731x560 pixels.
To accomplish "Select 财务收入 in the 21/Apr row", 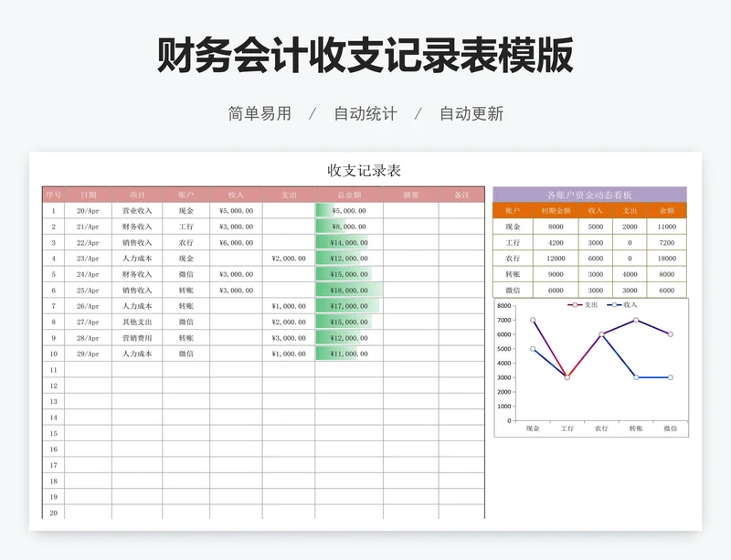I will point(137,227).
